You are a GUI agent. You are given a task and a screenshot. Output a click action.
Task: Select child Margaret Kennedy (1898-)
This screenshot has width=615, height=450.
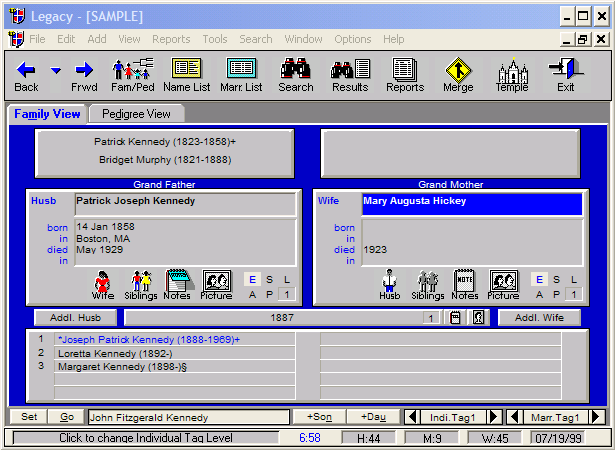click(175, 366)
